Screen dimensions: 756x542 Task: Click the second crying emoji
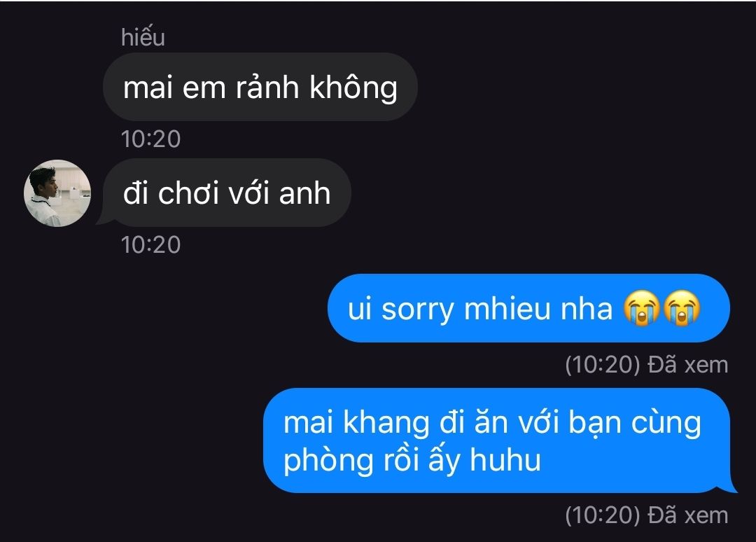682,309
